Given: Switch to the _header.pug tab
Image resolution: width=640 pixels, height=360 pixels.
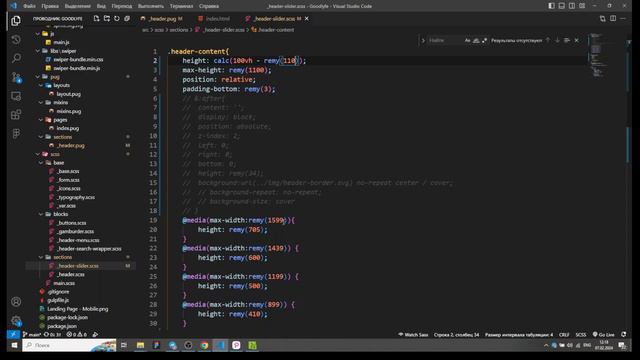Looking at the screenshot, I should click(162, 19).
